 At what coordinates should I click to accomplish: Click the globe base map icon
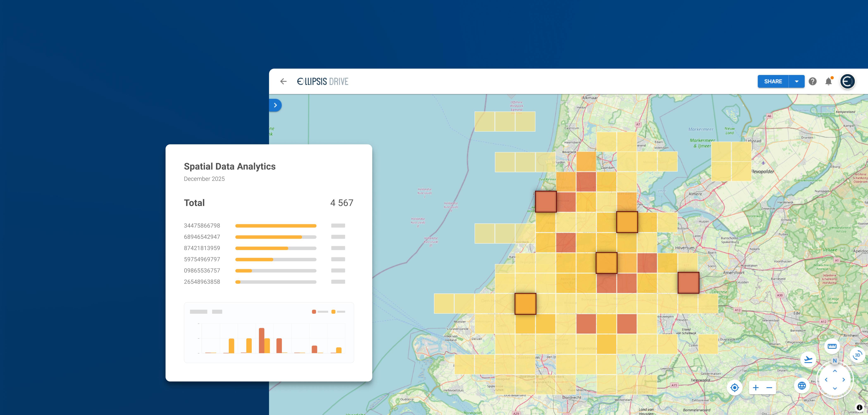coord(802,386)
